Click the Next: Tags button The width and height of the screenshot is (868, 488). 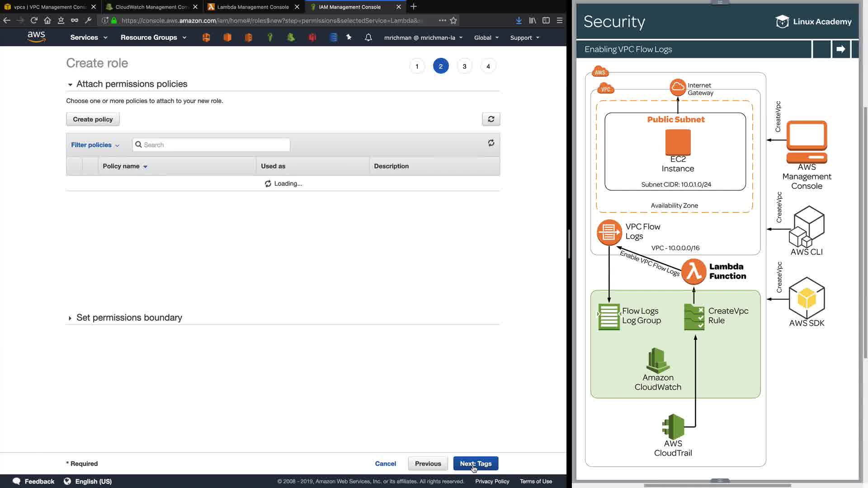[476, 464]
